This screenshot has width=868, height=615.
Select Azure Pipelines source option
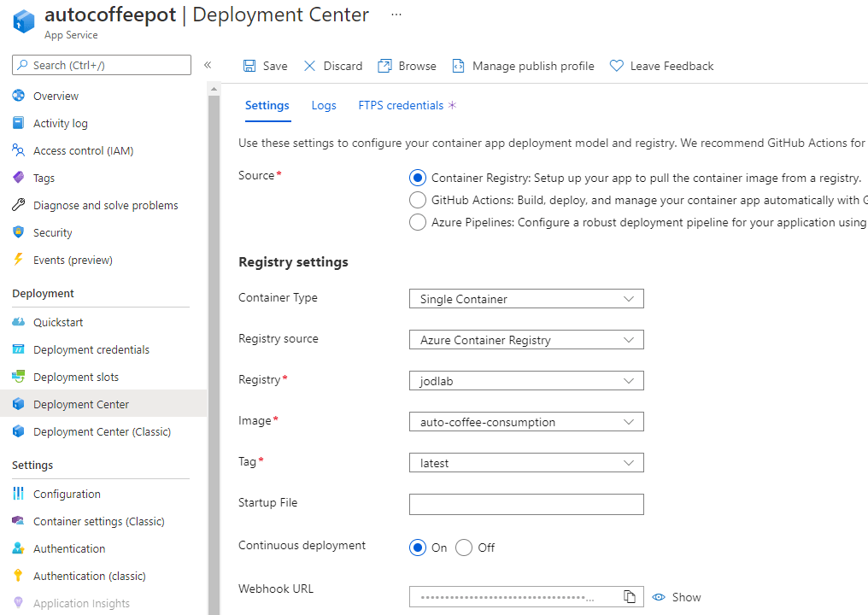(x=418, y=222)
